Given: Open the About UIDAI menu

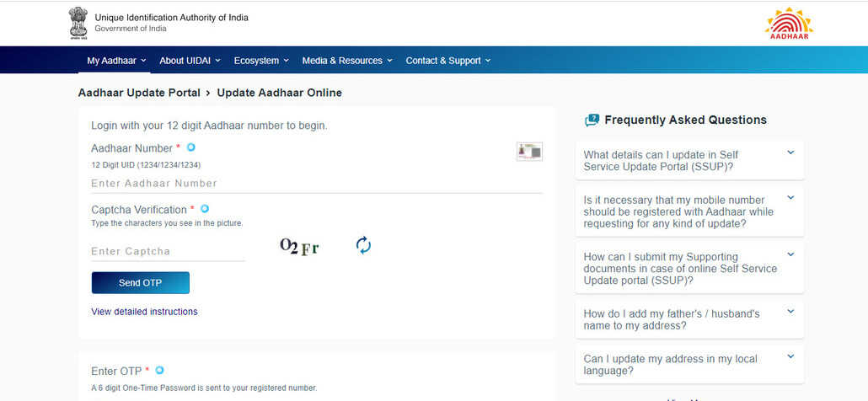Looking at the screenshot, I should 190,61.
